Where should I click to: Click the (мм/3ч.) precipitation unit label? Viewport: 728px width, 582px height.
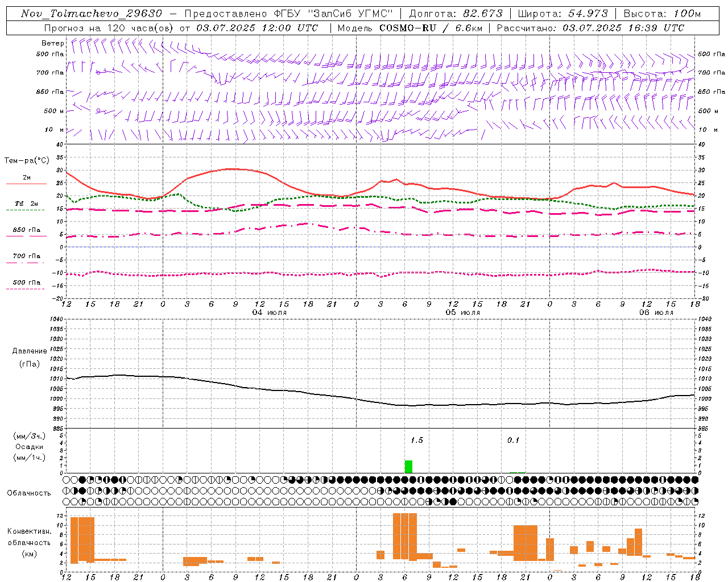coord(30,436)
